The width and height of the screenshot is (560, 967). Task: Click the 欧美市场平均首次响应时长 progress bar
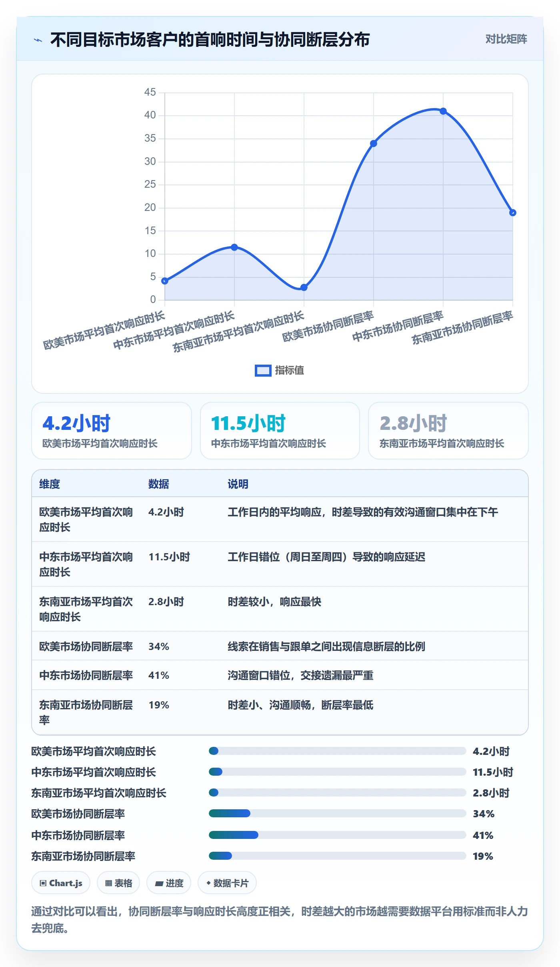(337, 751)
